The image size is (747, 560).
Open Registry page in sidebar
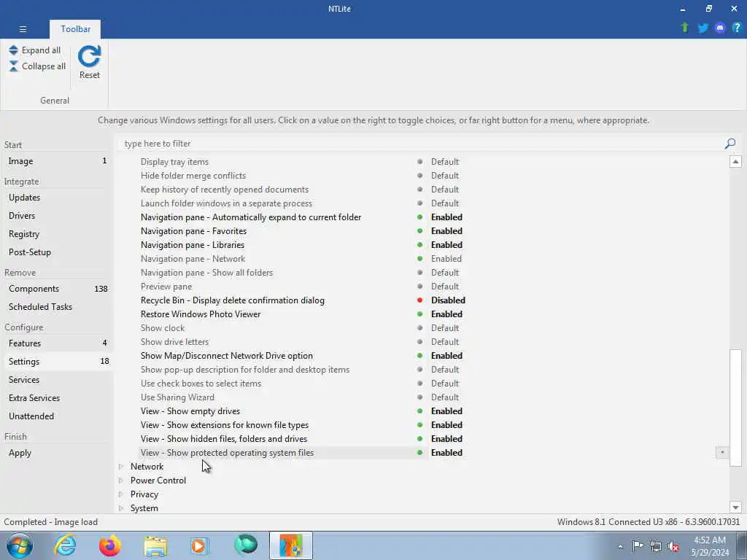pos(57,234)
